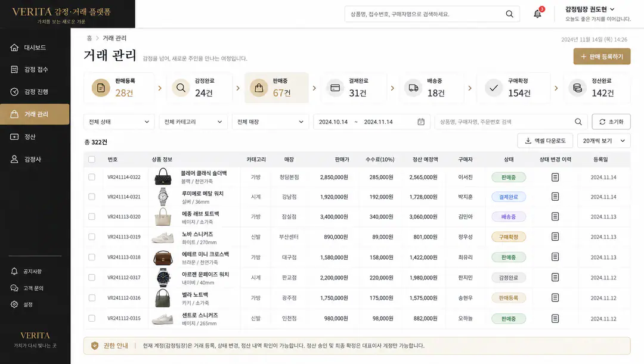This screenshot has height=364, width=644.
Task: Check the row VR241113-0318 checkbox
Action: [92, 257]
